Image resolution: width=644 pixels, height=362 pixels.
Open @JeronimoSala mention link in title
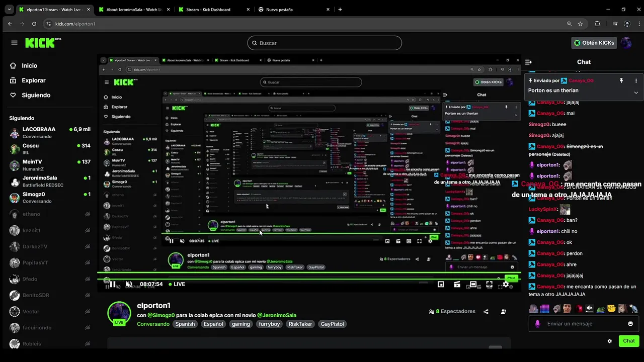click(277, 315)
